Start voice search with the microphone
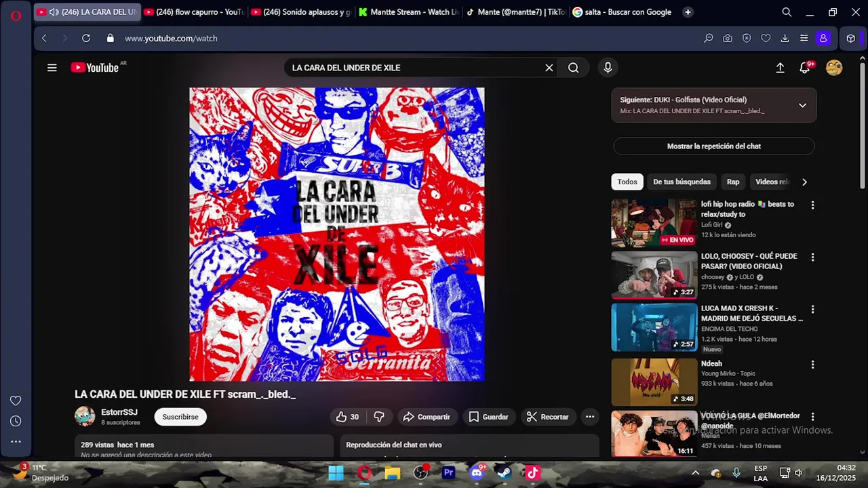The height and width of the screenshot is (488, 868). [x=608, y=68]
